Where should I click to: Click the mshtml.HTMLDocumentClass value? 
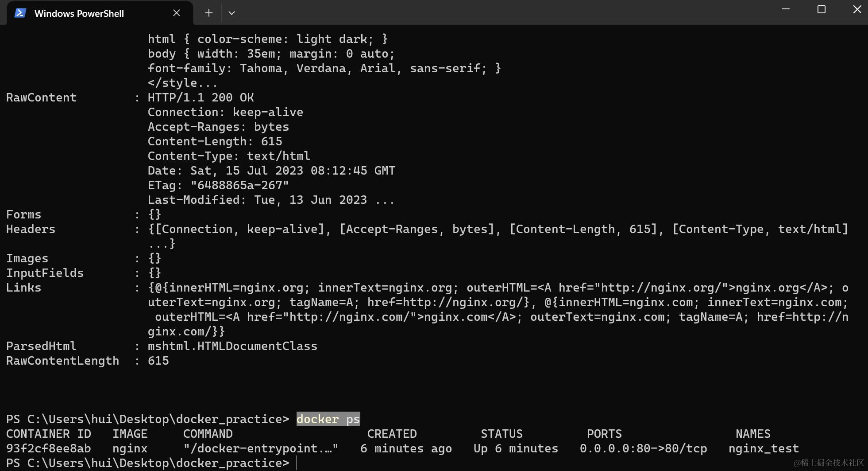click(x=232, y=346)
